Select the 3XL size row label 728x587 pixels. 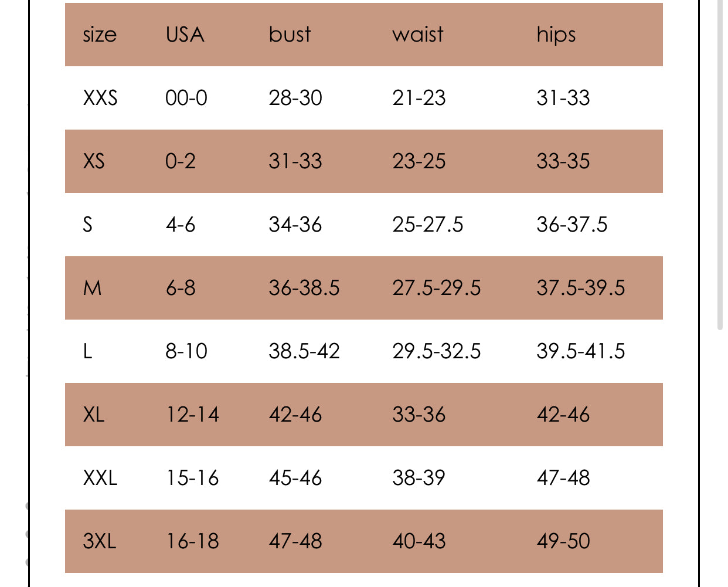tap(100, 541)
